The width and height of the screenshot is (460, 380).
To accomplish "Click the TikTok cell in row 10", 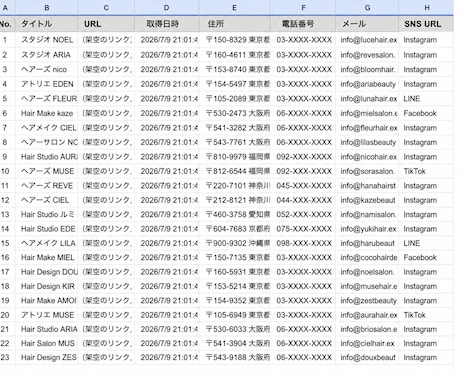I will tap(426, 171).
